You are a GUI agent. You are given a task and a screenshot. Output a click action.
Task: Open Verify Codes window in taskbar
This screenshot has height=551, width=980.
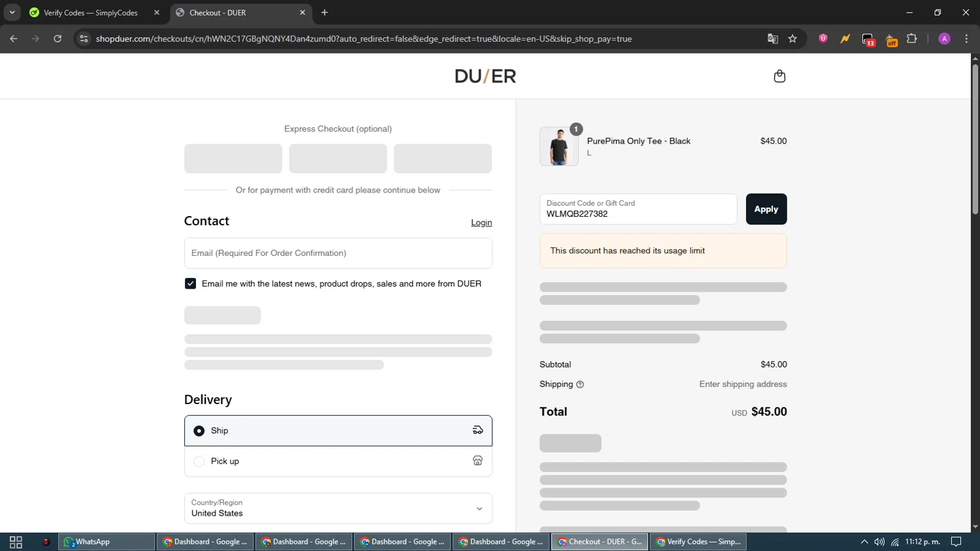click(x=698, y=542)
